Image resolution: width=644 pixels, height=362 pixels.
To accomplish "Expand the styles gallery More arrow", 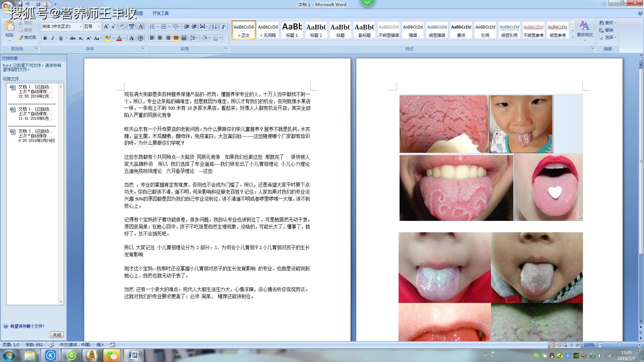I will (573, 36).
